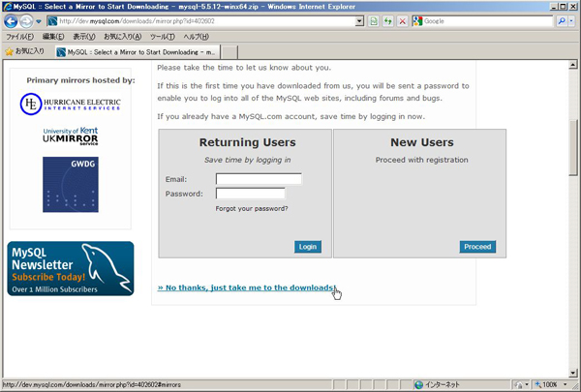Click the compatibility view icon
This screenshot has height=392, width=581.
click(374, 21)
